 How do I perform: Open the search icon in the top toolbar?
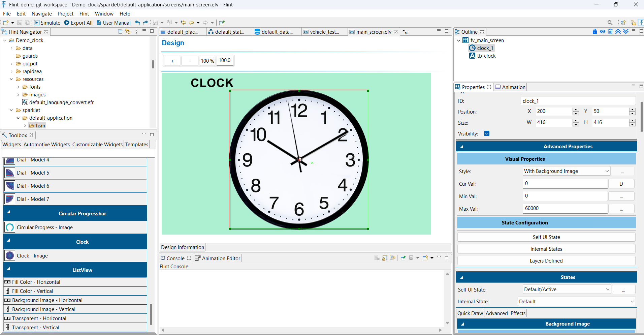(610, 23)
